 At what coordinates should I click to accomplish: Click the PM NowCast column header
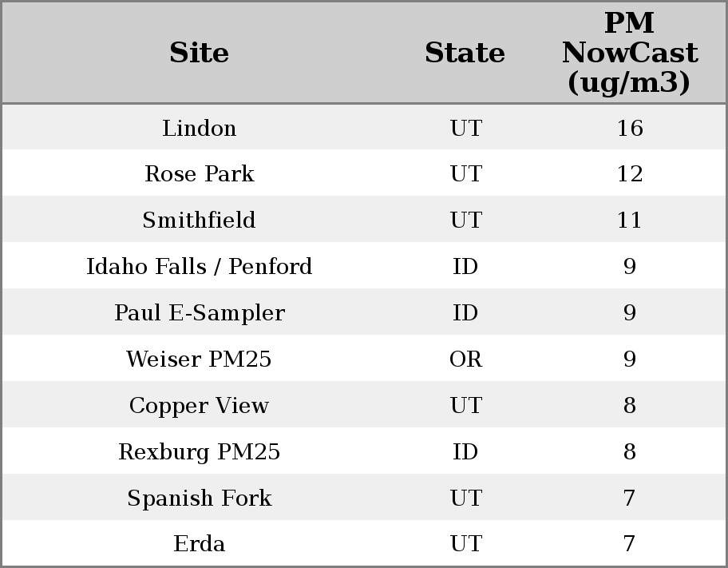coord(629,53)
